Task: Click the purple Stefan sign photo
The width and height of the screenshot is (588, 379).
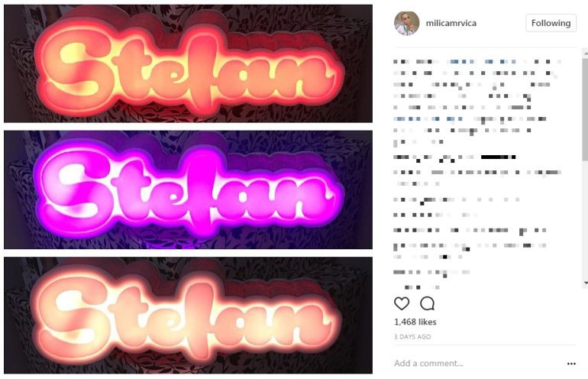Action: point(189,189)
